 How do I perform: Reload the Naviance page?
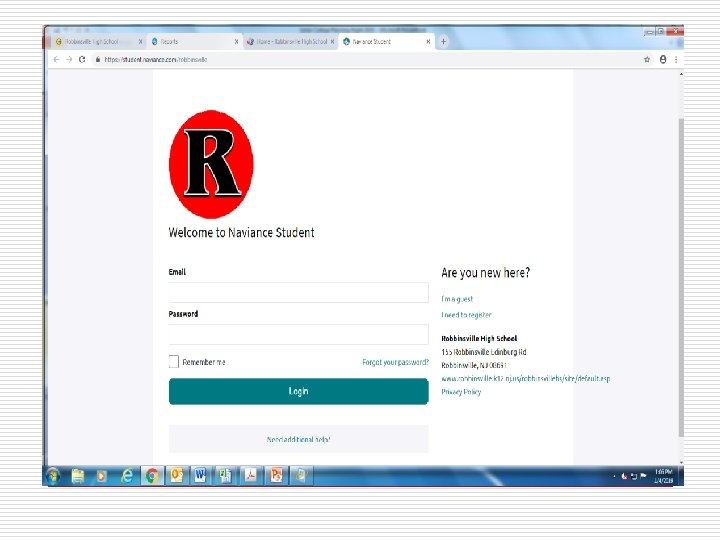82,59
